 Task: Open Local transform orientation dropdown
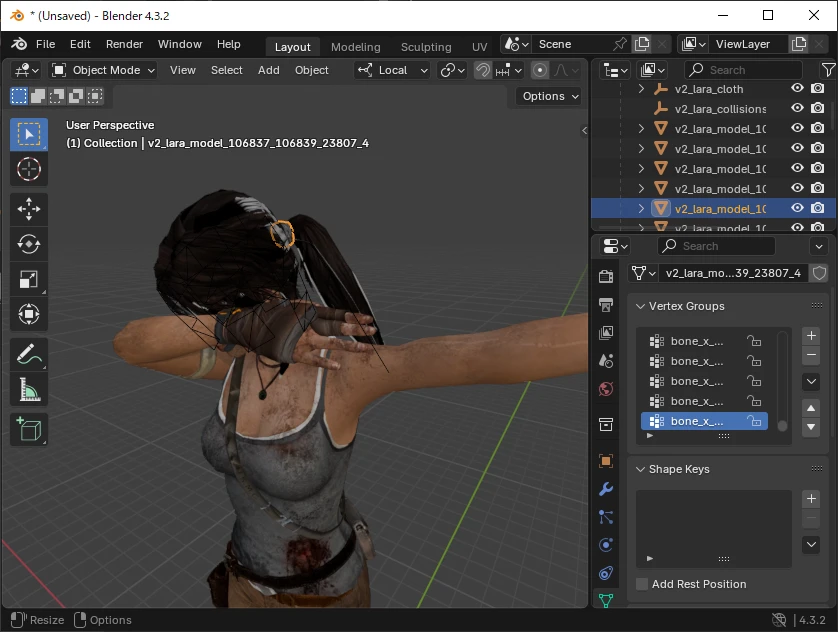pos(393,70)
